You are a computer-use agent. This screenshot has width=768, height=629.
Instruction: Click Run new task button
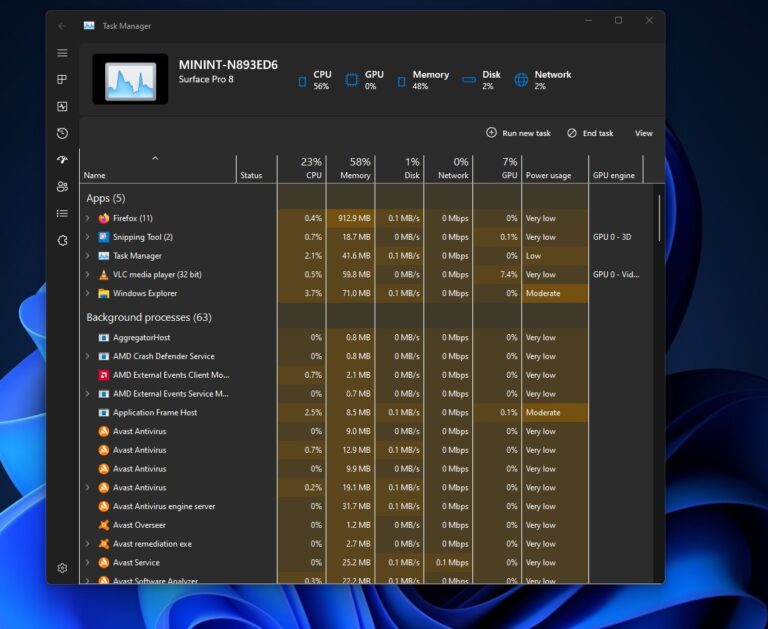(x=518, y=133)
